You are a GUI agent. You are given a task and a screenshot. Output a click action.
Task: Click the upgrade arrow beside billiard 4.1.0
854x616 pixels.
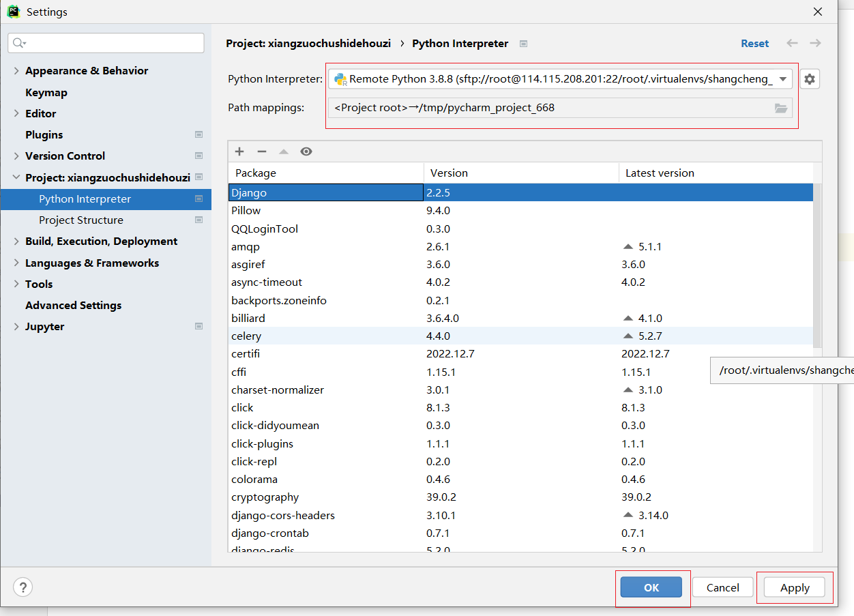pos(628,319)
